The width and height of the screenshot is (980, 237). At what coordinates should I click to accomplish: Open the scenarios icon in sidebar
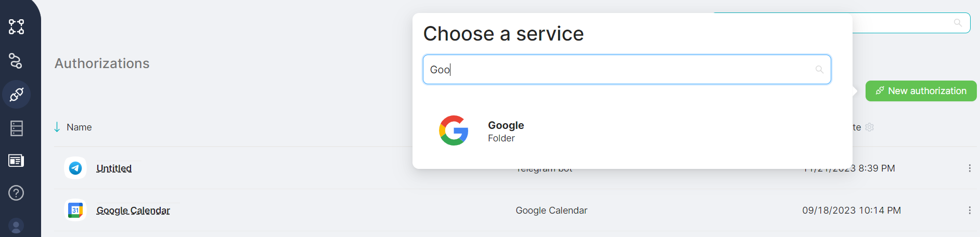pyautogui.click(x=16, y=27)
